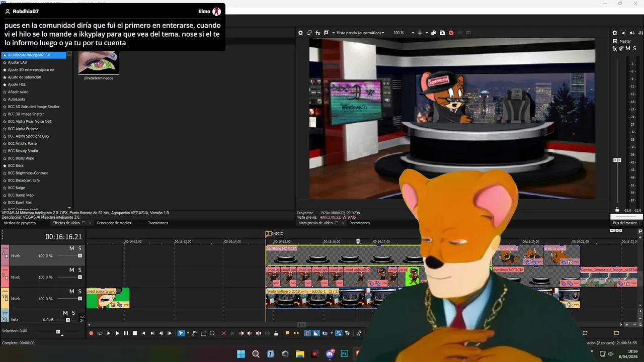Insert a region with the region icon
This screenshot has width=644, height=362.
pos(296,333)
